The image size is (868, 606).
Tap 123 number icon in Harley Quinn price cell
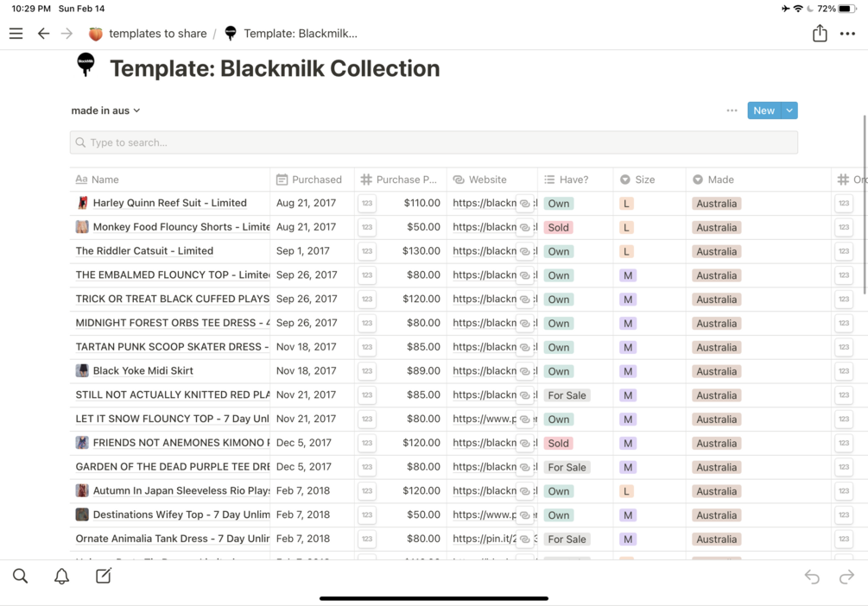(x=367, y=203)
